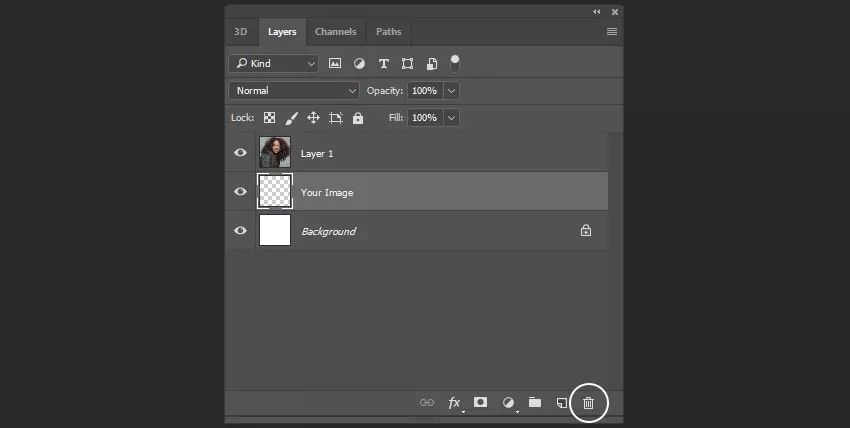This screenshot has width=850, height=428.
Task: Select Layer 1 portrait thumbnail
Action: tap(275, 152)
